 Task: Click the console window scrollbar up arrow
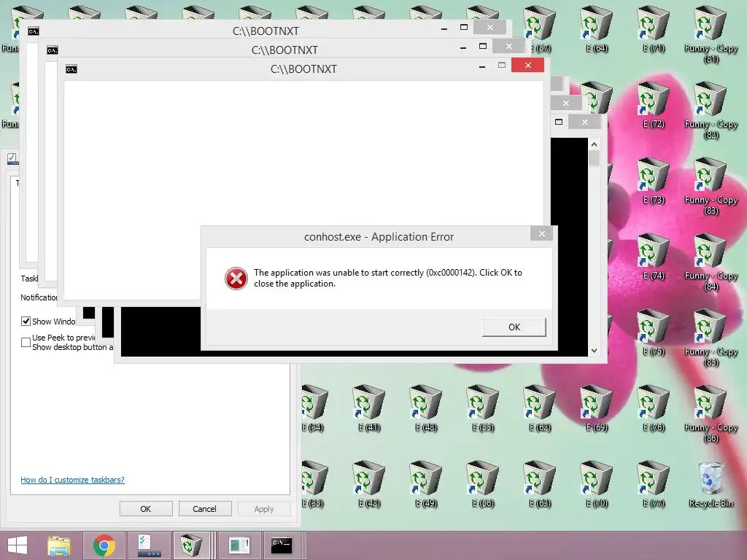point(594,144)
